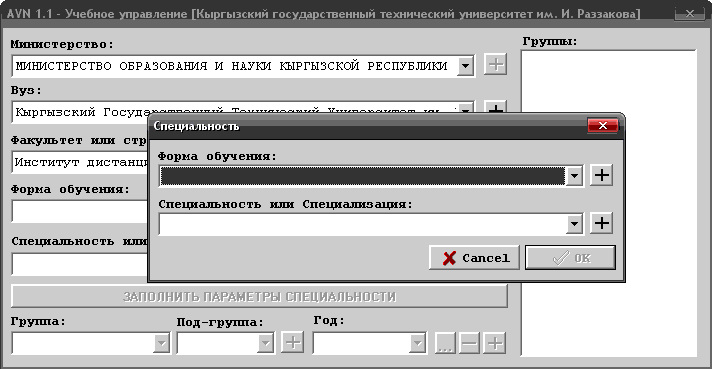Click the Институт дистанц... faculty field
This screenshot has width=712, height=369.
[80, 162]
